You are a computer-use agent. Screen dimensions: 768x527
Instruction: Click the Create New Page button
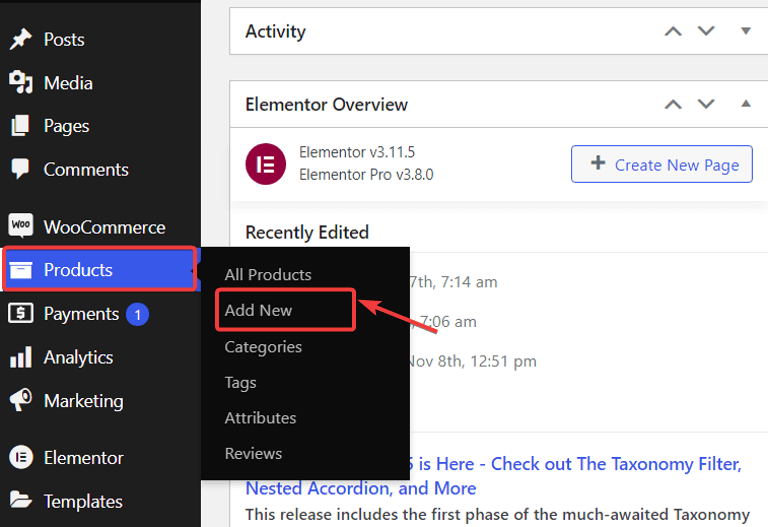(x=662, y=164)
